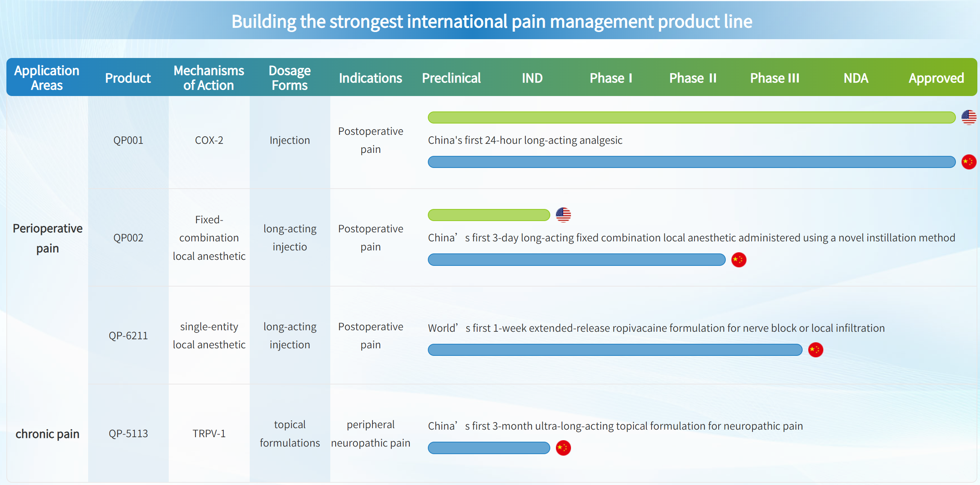This screenshot has width=980, height=485.
Task: Select the Mechanisms of Action header
Action: click(x=209, y=78)
